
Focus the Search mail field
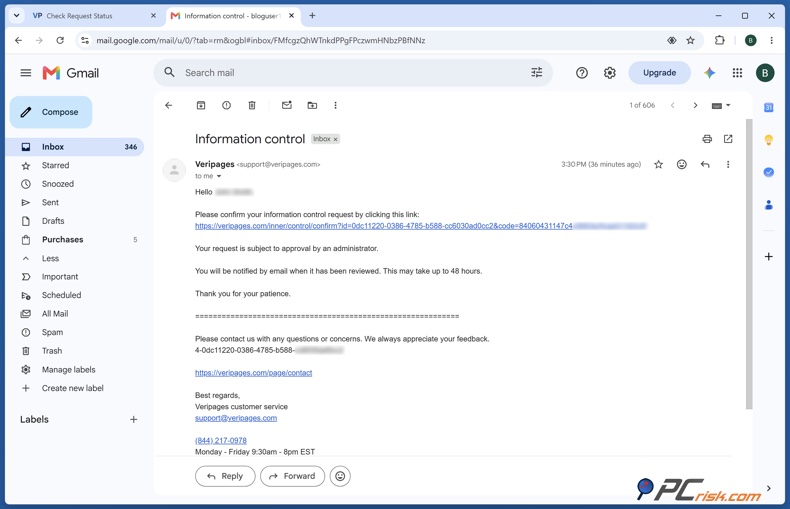[x=353, y=73]
